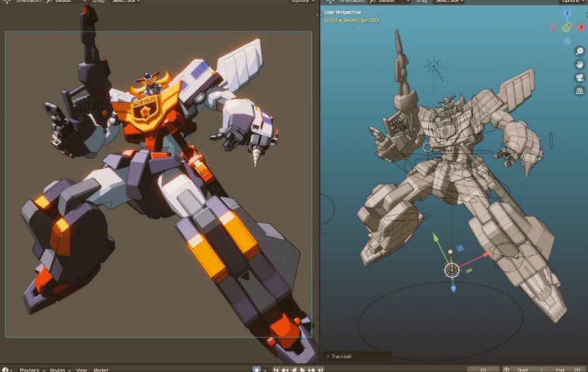This screenshot has height=372, width=588.
Task: Jump to the previous keyframe
Action: pos(285,369)
